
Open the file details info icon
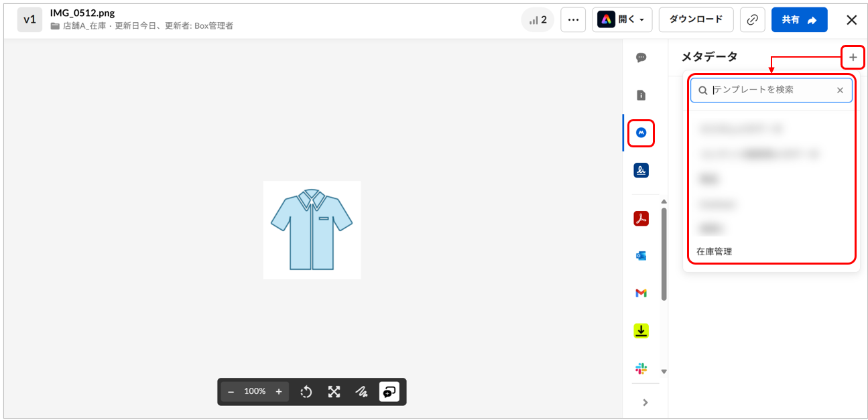(641, 95)
